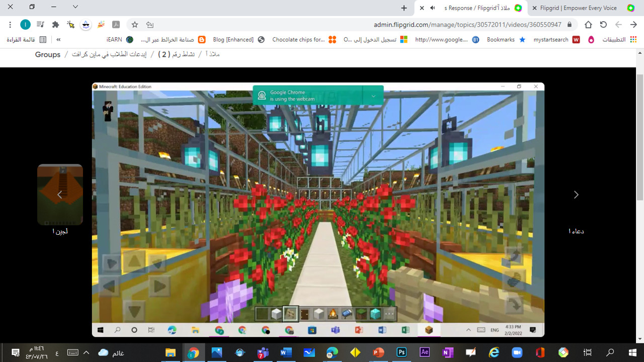Viewport: 644px width, 362px height.
Task: Open the http://www.google... bookmark
Action: click(x=447, y=40)
